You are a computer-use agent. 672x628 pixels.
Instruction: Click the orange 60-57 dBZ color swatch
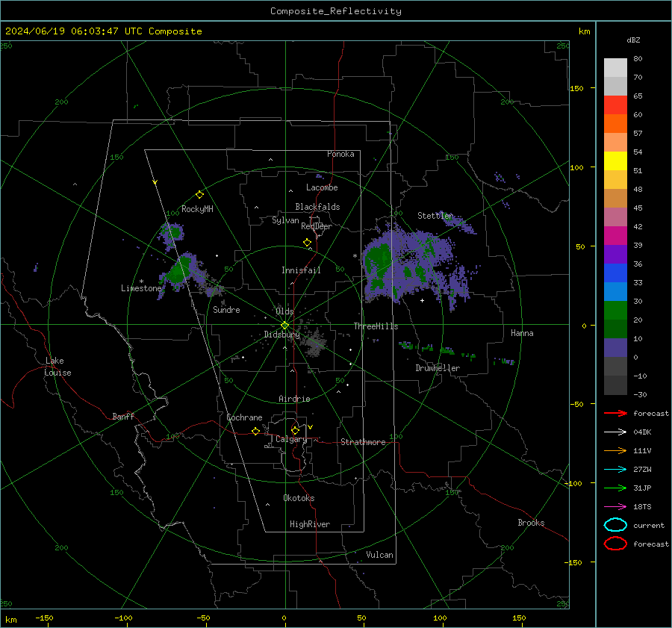(615, 124)
